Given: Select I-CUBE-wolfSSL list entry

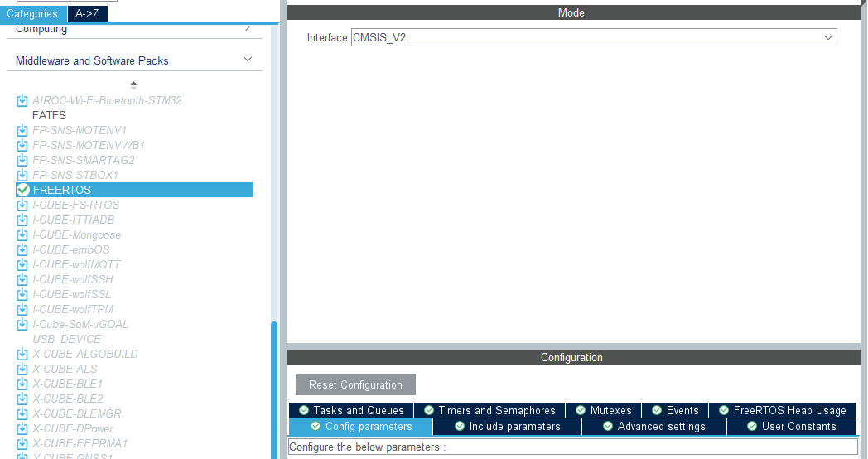Looking at the screenshot, I should (x=71, y=295).
